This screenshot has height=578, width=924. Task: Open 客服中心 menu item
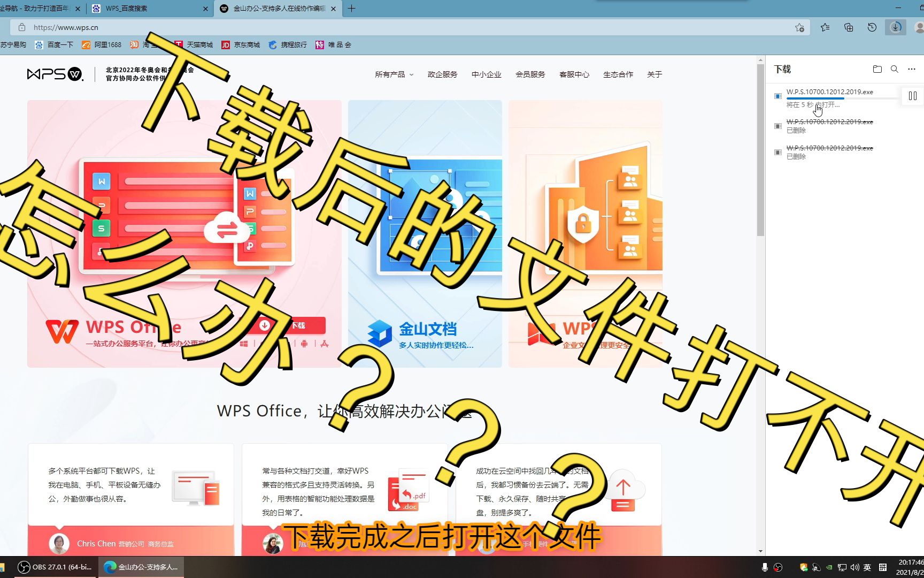click(574, 74)
